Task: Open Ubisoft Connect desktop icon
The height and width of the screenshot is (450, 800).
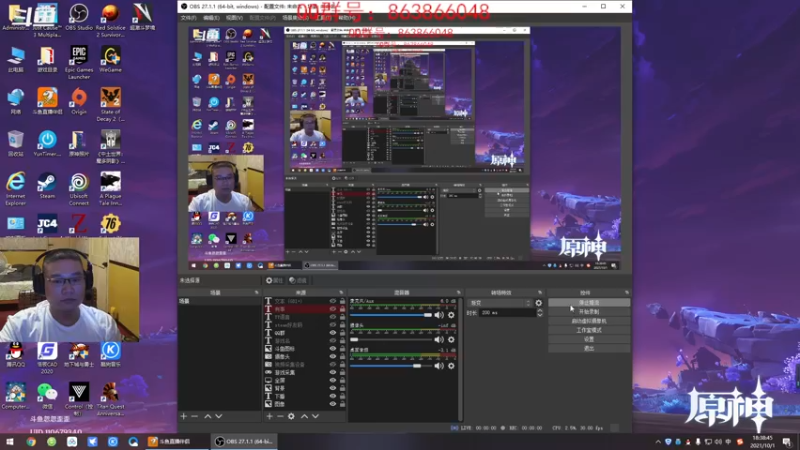Action: point(79,189)
